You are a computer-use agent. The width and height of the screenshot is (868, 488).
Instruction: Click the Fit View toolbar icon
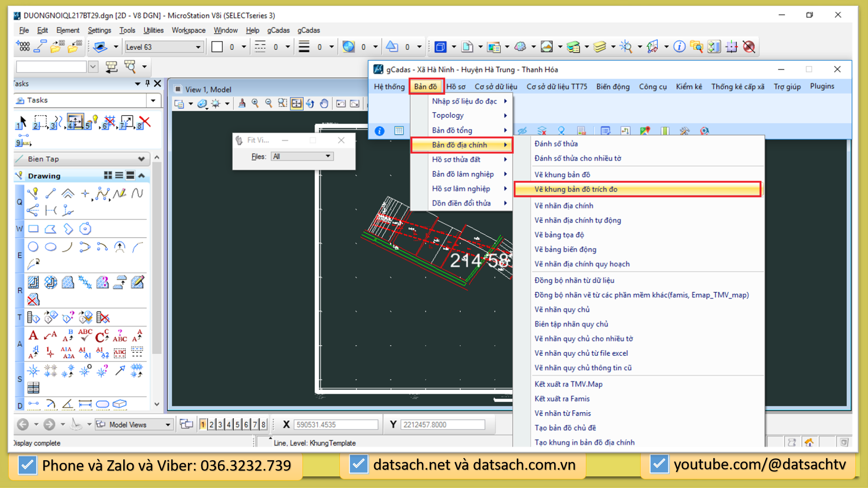point(296,103)
